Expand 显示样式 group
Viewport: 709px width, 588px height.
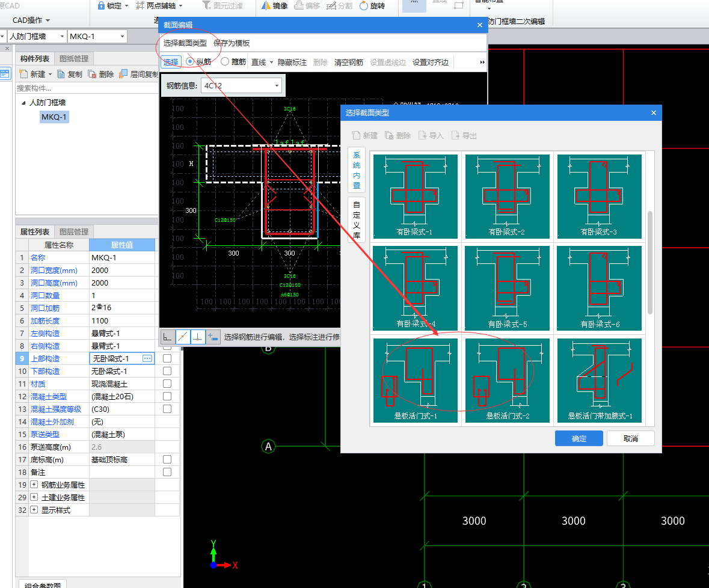click(34, 510)
